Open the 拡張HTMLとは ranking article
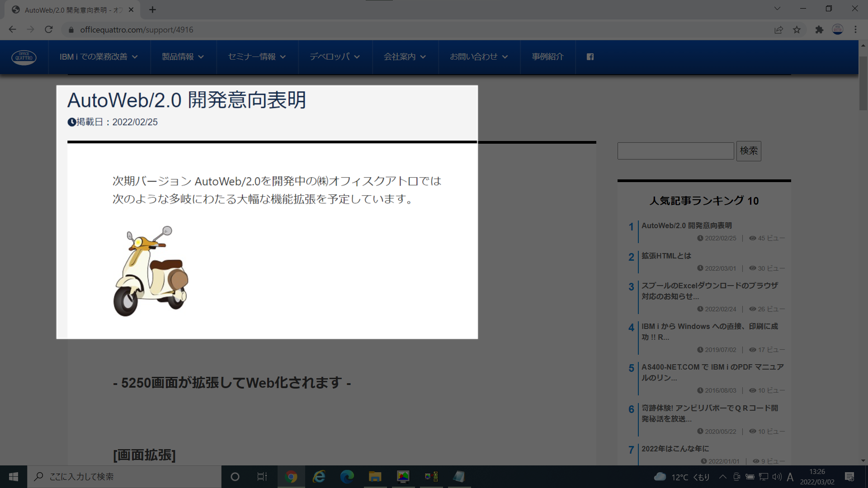The height and width of the screenshot is (488, 868). (x=666, y=256)
